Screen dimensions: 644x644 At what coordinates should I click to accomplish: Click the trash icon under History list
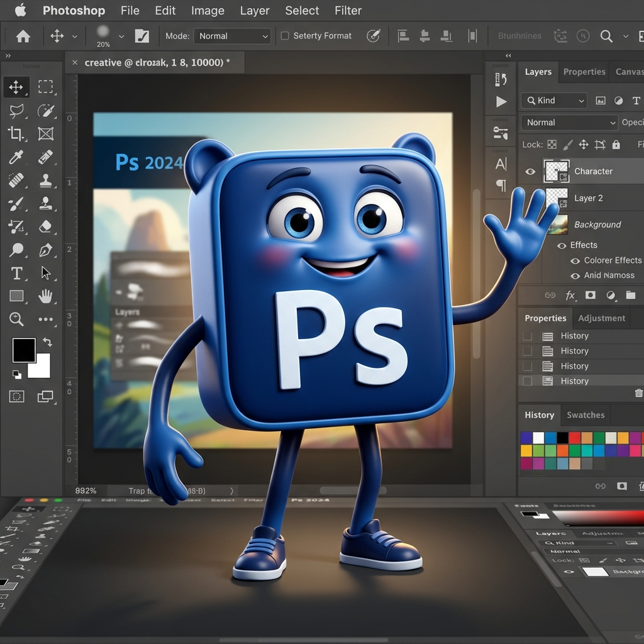pos(639,393)
